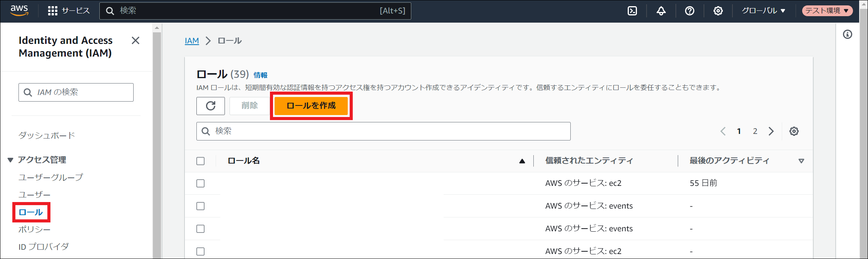The width and height of the screenshot is (868, 259).
Task: Open ユーザーグループ in the sidebar
Action: [50, 177]
